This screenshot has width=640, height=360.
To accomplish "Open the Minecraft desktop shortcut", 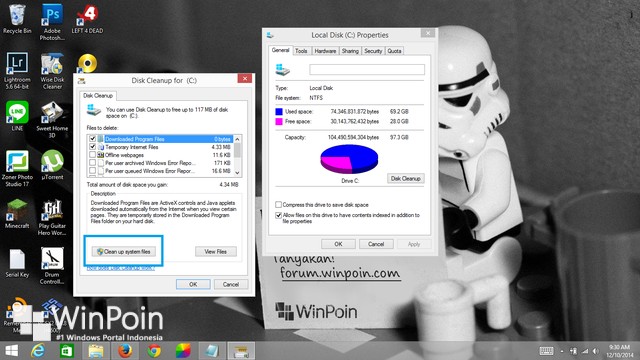I will [x=17, y=213].
